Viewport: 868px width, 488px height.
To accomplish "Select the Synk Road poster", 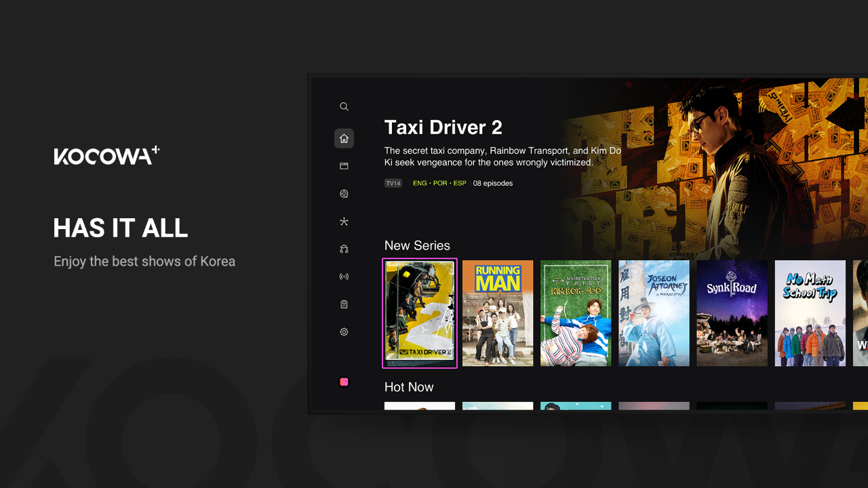I will pos(732,313).
